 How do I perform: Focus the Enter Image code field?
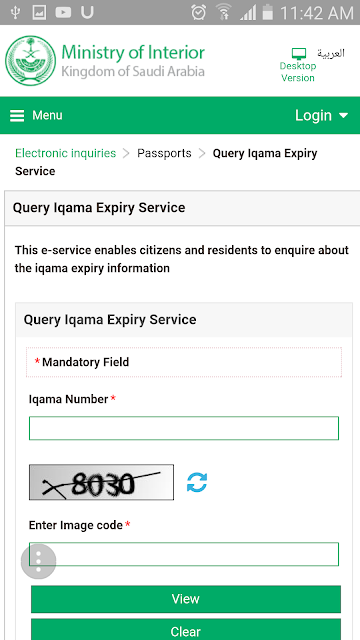pyautogui.click(x=184, y=554)
